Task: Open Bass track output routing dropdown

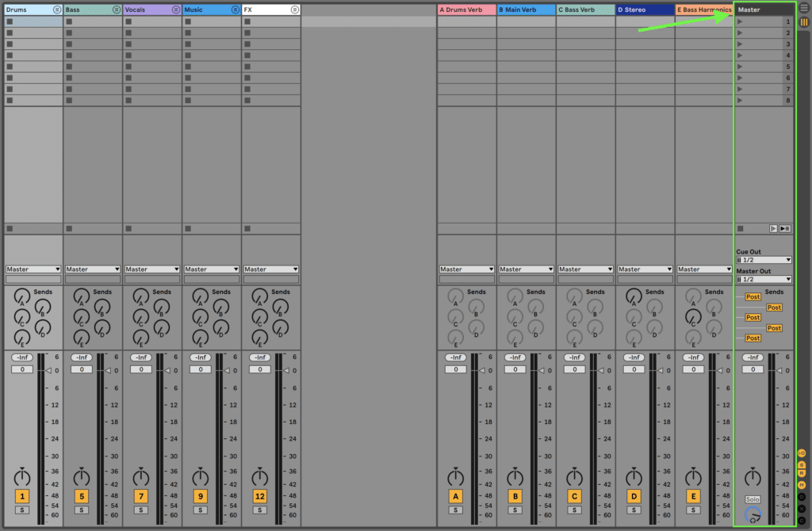Action: [x=93, y=269]
